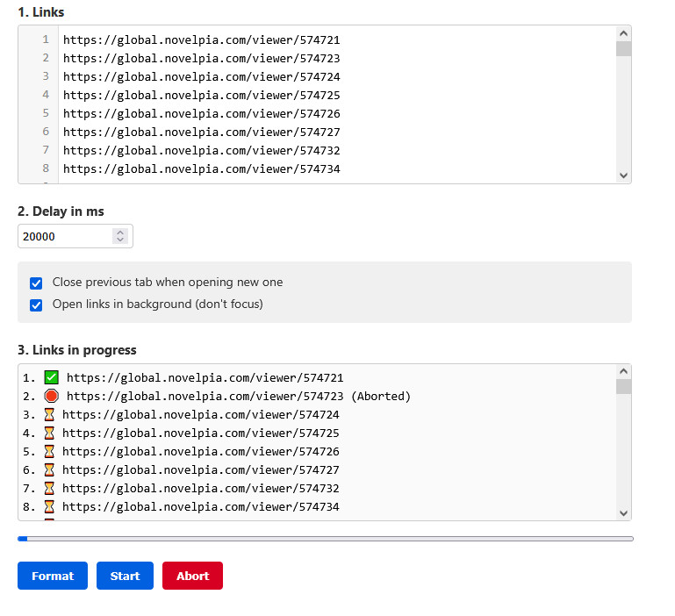The image size is (675, 616).
Task: Click the red aborted stop icon for link 574723
Action: tap(51, 396)
